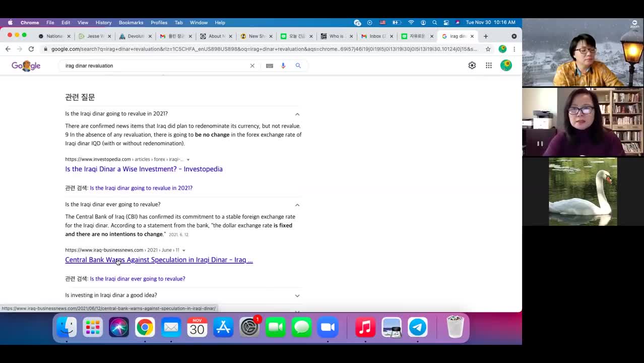The height and width of the screenshot is (363, 644).
Task: Open the tab search dropdown in Chrome
Action: click(x=514, y=36)
